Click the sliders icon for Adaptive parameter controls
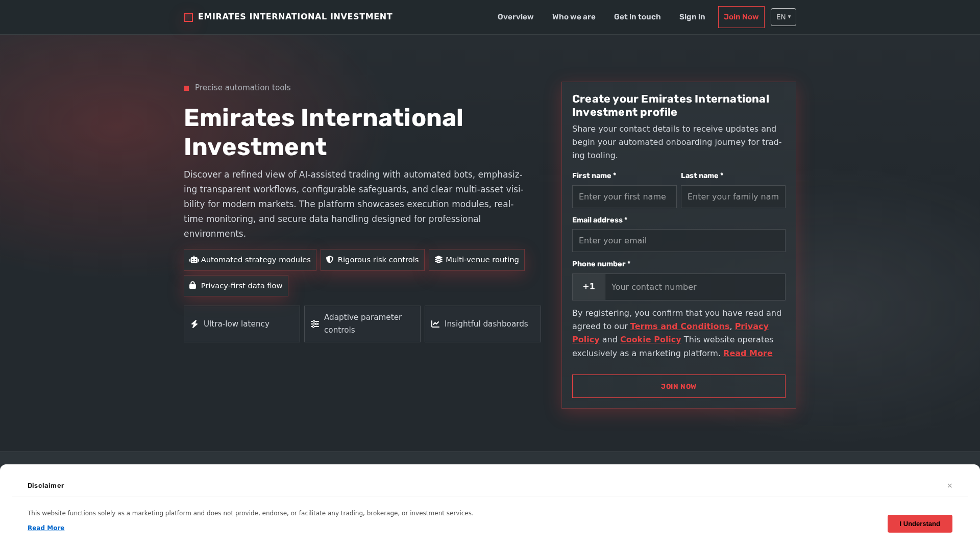Image resolution: width=980 pixels, height=551 pixels. point(315,324)
